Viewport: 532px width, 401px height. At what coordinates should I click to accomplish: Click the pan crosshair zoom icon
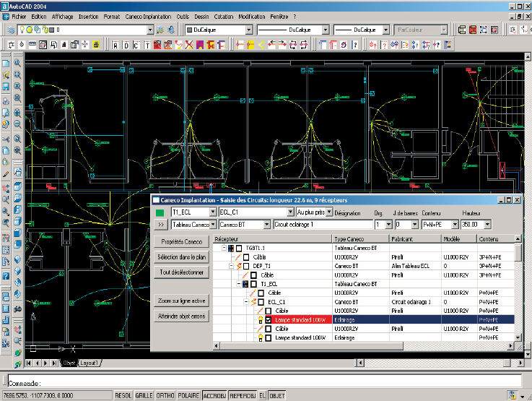click(x=17, y=150)
